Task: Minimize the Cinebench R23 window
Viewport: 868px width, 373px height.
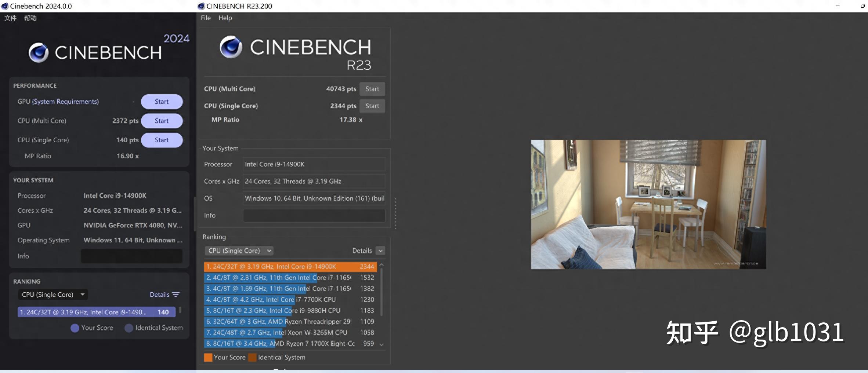Action: click(x=838, y=6)
